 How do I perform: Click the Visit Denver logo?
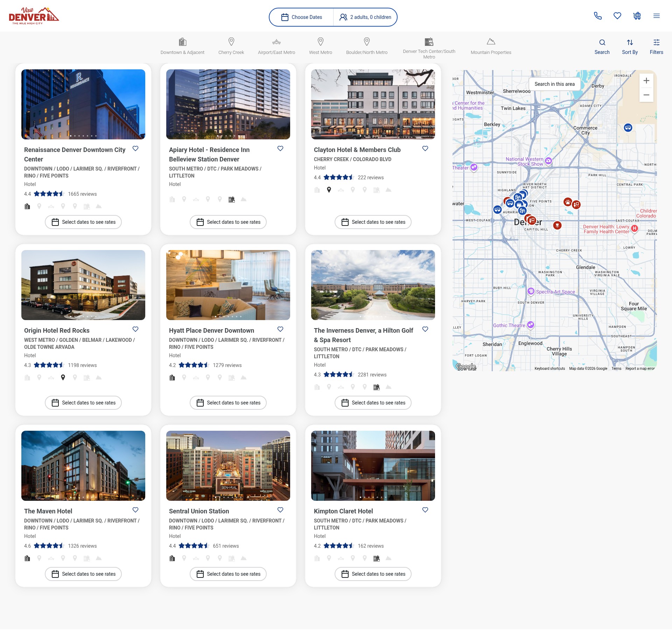(34, 16)
